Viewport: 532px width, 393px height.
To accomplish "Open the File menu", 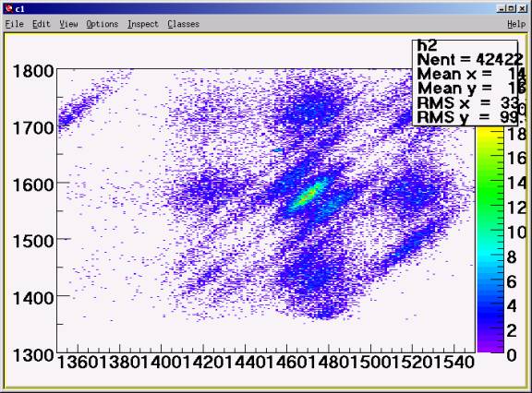I will pos(14,24).
